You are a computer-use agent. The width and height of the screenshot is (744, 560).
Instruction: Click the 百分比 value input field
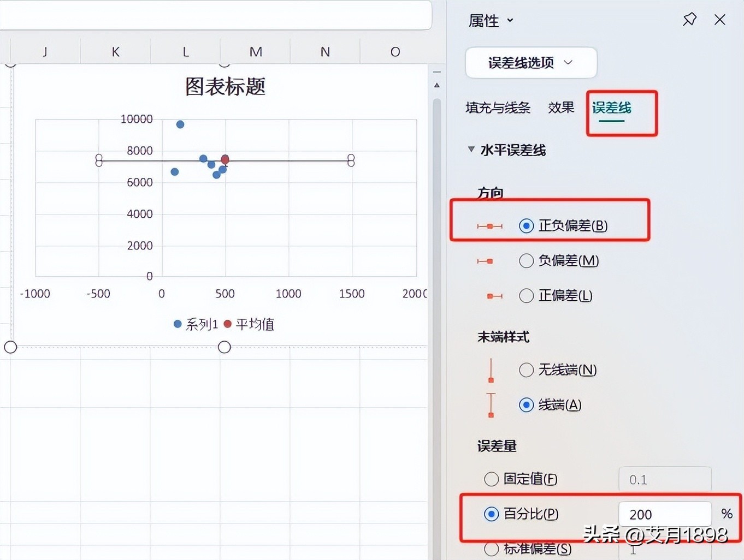tap(664, 514)
